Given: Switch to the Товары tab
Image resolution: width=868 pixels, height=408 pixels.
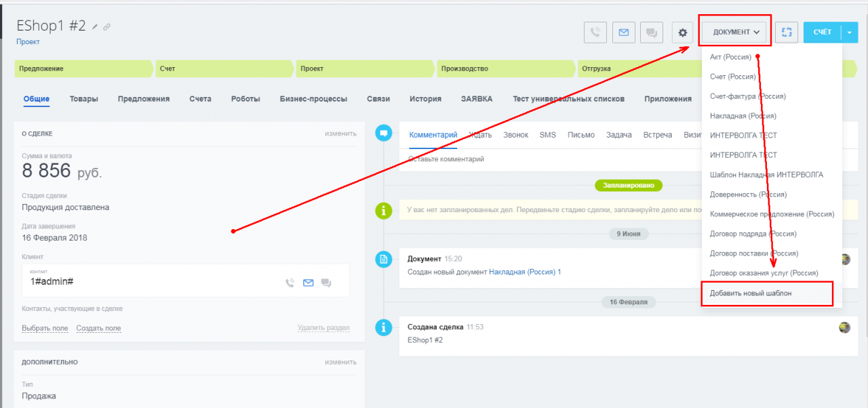Looking at the screenshot, I should (x=83, y=99).
